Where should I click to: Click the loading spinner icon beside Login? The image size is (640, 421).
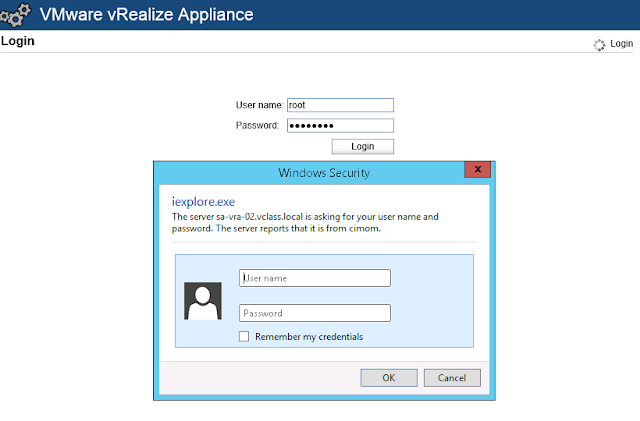coord(599,45)
